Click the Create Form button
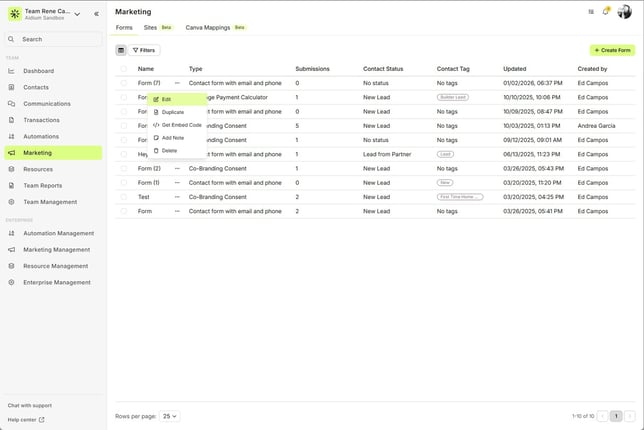 (612, 50)
